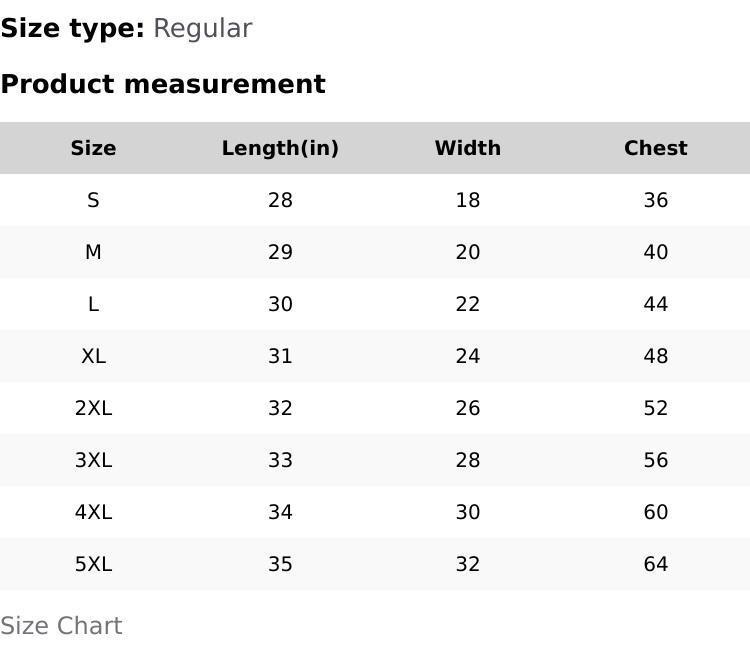Click length value 29 in the M row
This screenshot has height=662, width=750.
tap(280, 252)
